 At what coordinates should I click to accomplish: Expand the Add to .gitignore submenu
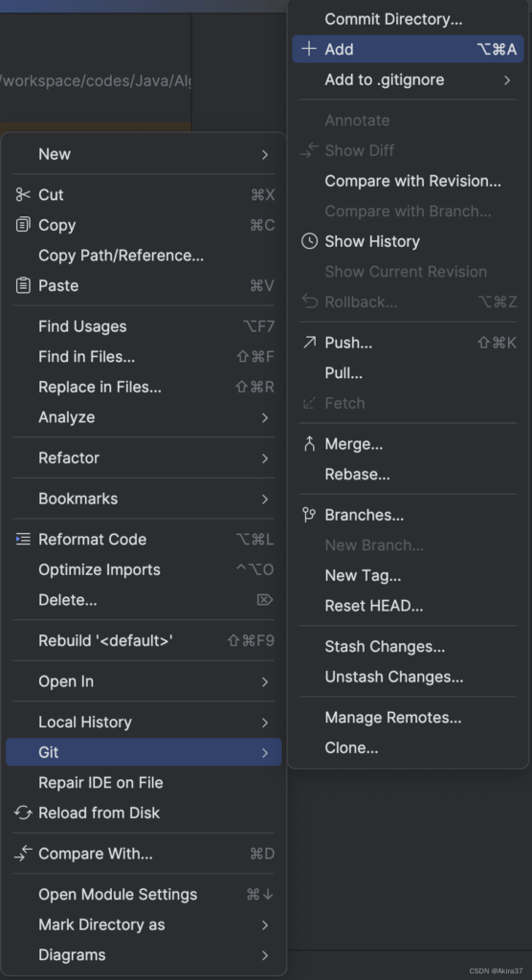click(507, 80)
